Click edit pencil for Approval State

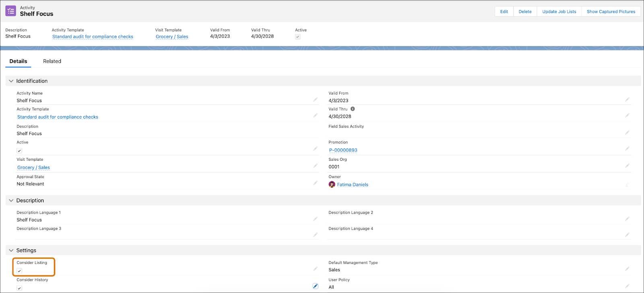316,183
